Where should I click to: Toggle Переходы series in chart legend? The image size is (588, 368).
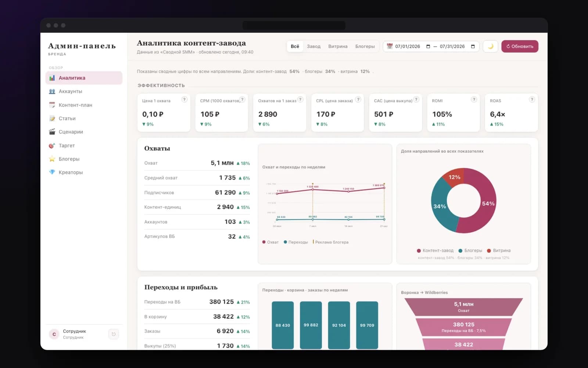(296, 242)
